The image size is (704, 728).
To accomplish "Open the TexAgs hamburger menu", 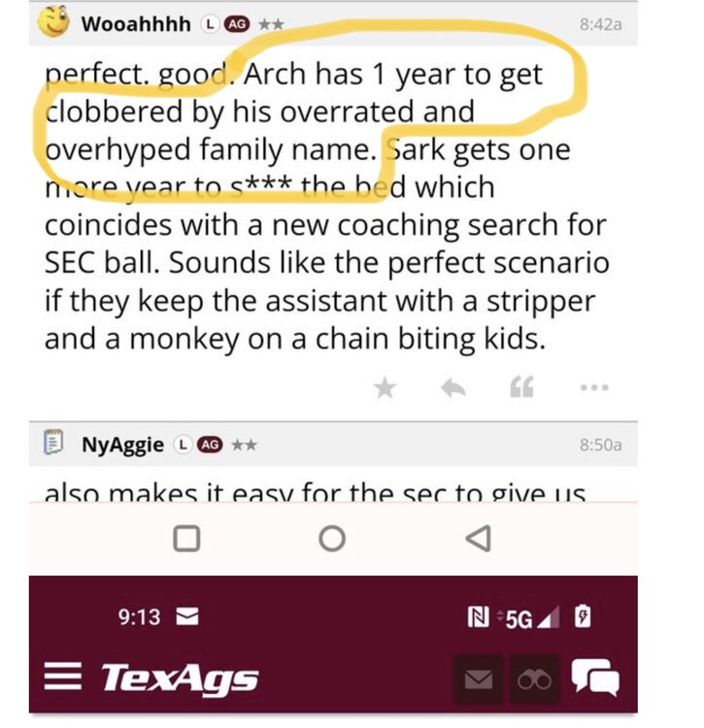I will pos(63,677).
